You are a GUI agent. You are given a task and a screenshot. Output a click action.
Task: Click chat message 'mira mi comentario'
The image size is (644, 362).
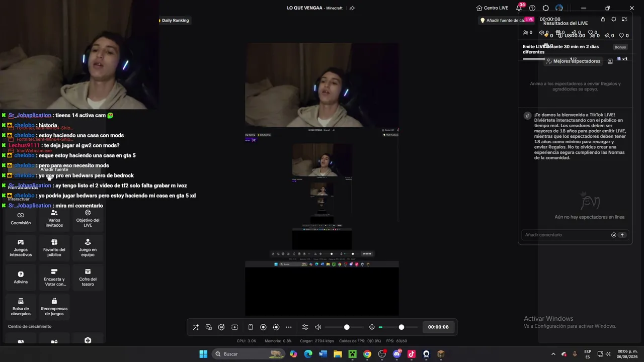tap(52, 206)
